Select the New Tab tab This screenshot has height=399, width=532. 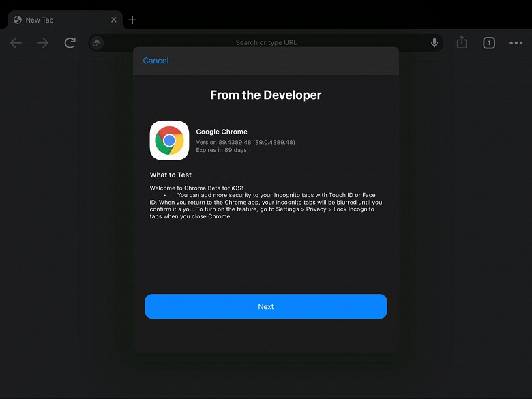65,20
